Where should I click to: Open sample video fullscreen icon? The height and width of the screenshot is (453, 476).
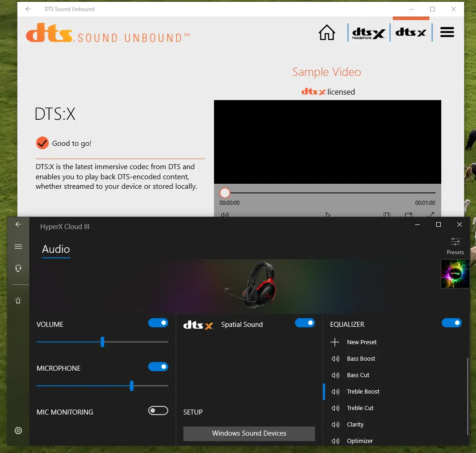coord(430,214)
